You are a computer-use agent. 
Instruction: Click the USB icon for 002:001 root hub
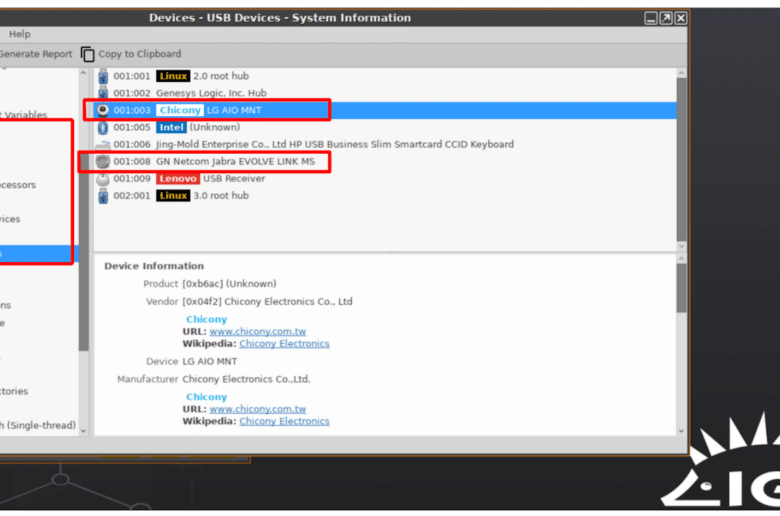[103, 196]
